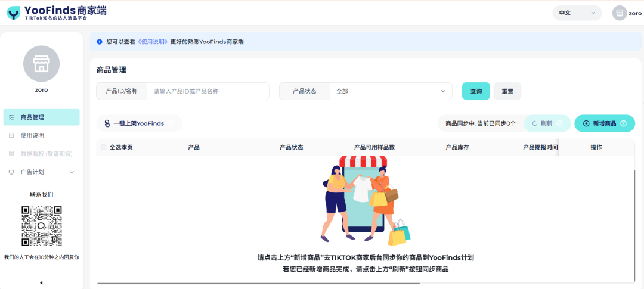Click the help icon on 新增商品 button
The image size is (644, 289).
[623, 123]
